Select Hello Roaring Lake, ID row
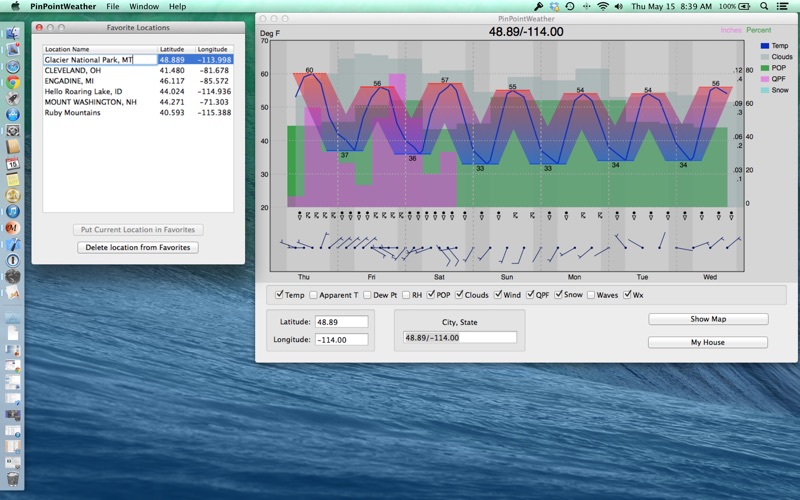 [138, 91]
